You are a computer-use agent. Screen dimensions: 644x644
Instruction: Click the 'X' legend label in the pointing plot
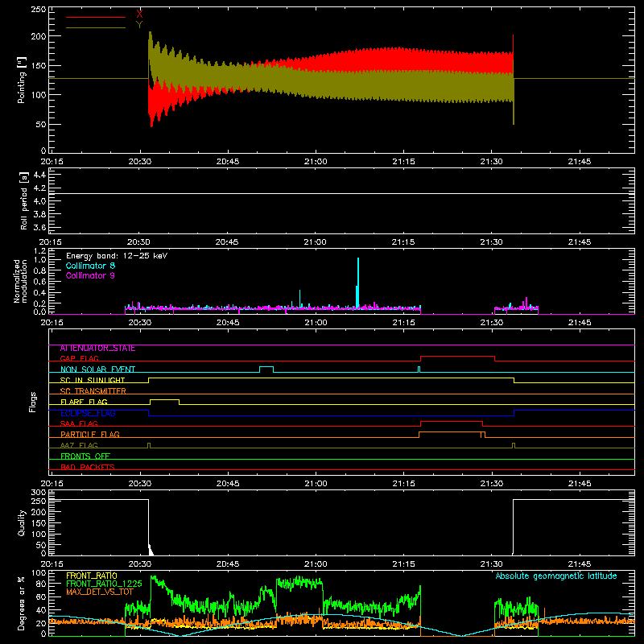click(139, 14)
